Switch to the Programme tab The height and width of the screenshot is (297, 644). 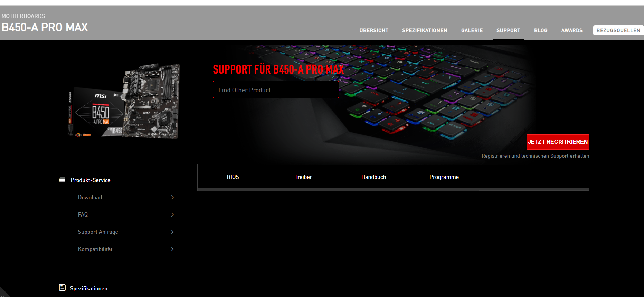[444, 177]
